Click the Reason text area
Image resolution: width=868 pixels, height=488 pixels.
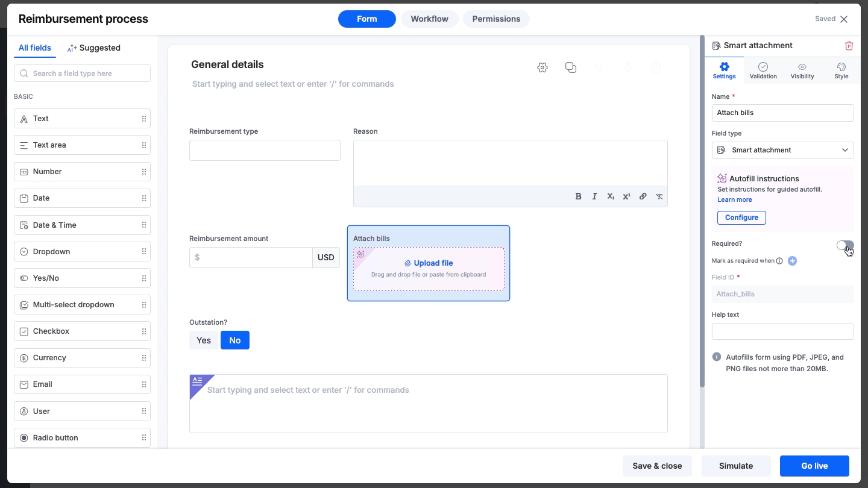pos(510,163)
